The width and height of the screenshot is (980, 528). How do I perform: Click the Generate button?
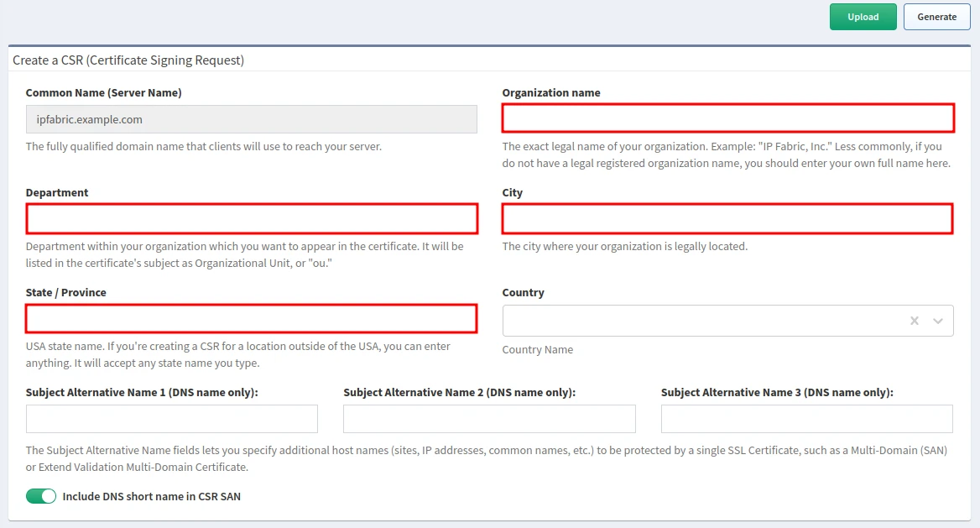coord(936,17)
